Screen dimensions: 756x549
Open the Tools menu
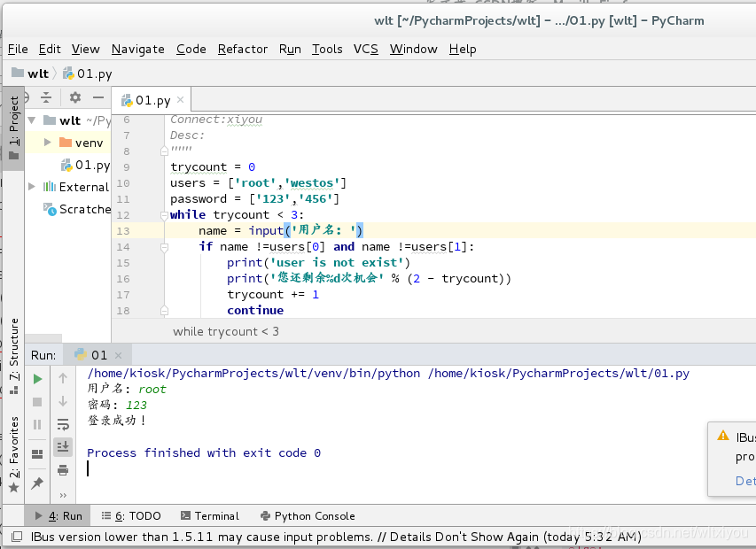(327, 49)
